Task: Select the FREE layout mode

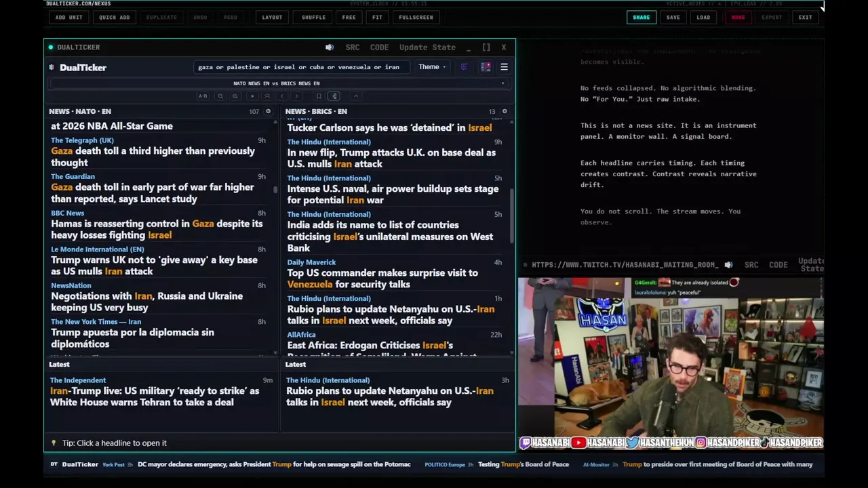Action: click(x=349, y=18)
